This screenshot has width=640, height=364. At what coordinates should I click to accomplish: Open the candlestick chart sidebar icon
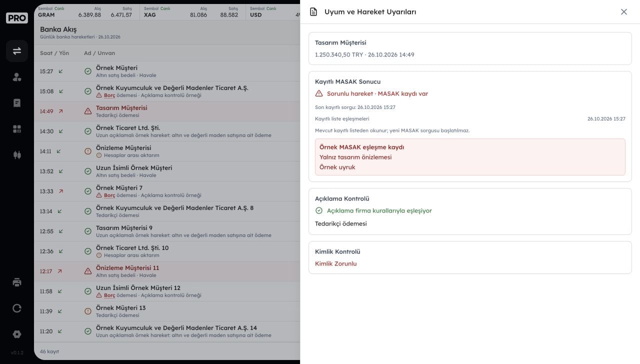click(x=17, y=155)
